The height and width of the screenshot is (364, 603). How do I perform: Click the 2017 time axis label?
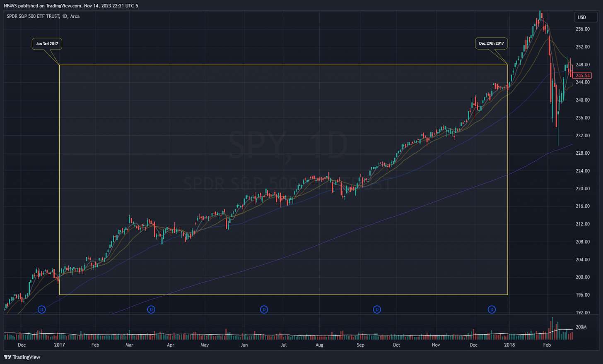[60, 345]
